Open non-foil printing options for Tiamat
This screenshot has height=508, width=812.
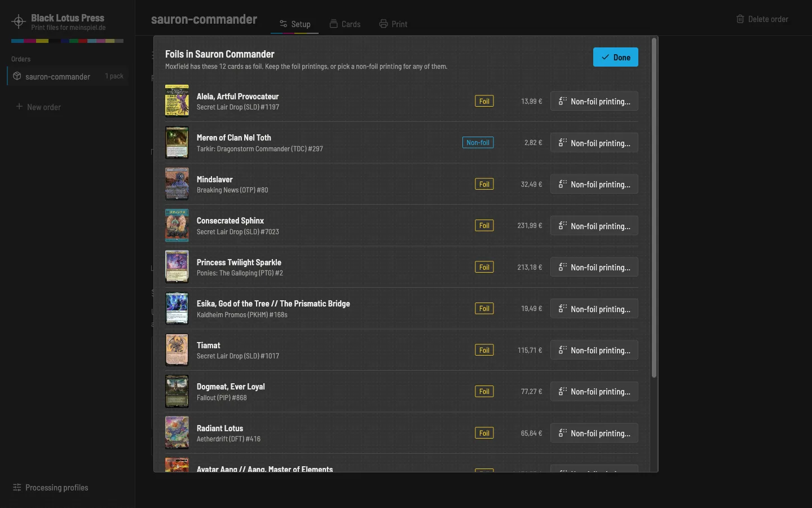[594, 351]
